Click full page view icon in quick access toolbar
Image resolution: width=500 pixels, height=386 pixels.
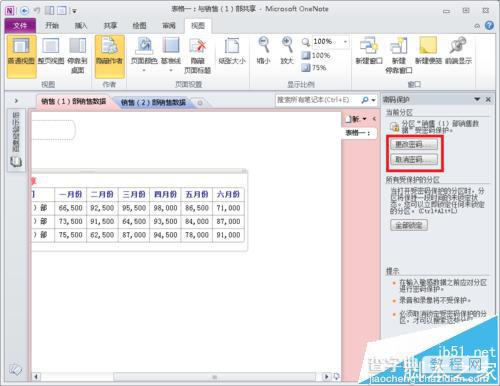pos(62,11)
